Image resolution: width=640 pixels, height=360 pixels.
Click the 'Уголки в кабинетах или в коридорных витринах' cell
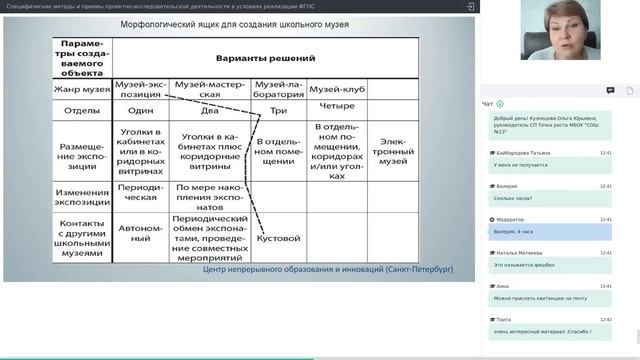coord(141,151)
